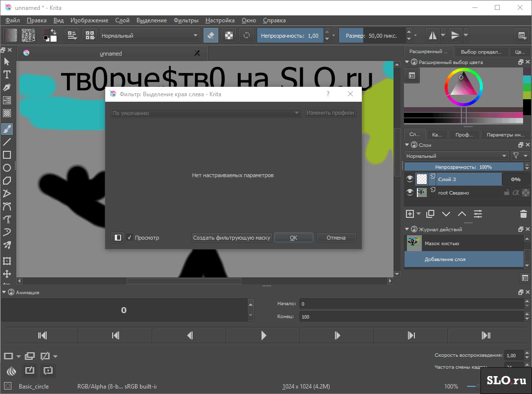Open the blending mode dropdown Нормальный in the toolbar
532x394 pixels.
click(150, 36)
